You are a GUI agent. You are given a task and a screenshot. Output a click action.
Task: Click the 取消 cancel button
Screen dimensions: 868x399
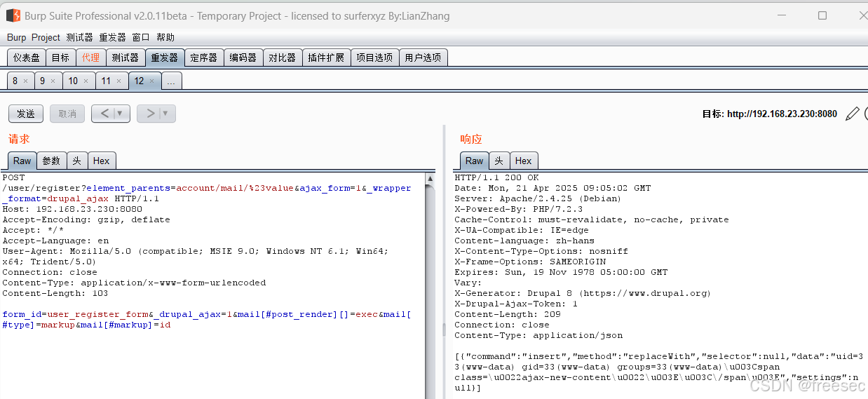click(x=67, y=114)
